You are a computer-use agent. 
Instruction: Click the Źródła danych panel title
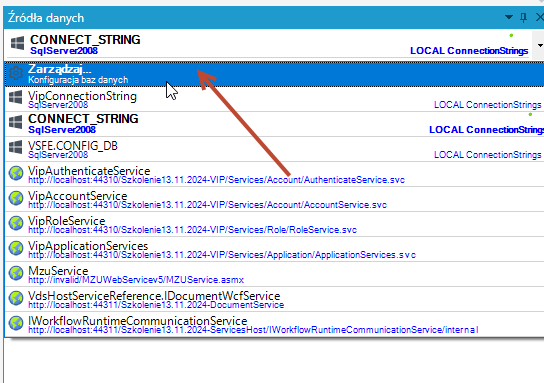pos(46,18)
